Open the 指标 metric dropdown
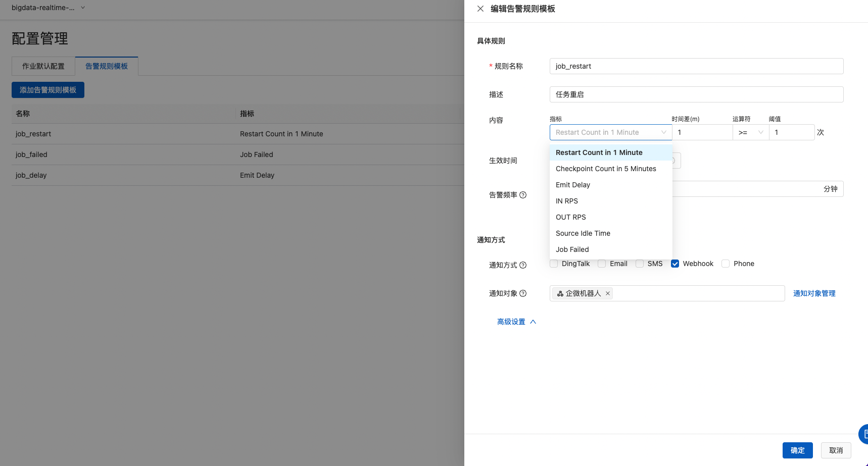 tap(611, 132)
